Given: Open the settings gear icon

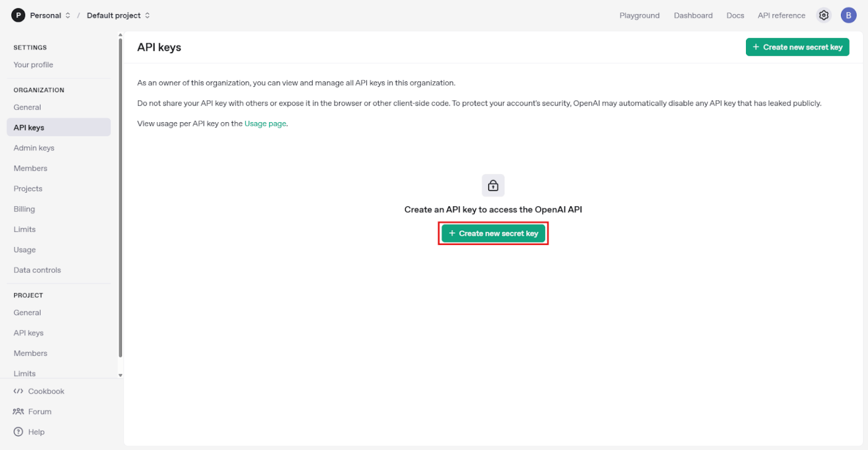Looking at the screenshot, I should (x=823, y=15).
